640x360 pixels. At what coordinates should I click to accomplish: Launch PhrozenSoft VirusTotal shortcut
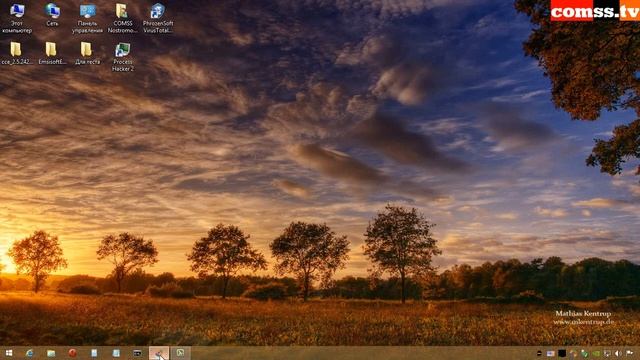[158, 18]
